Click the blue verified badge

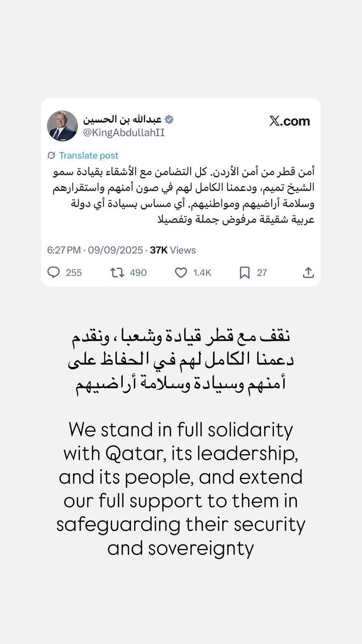169,119
